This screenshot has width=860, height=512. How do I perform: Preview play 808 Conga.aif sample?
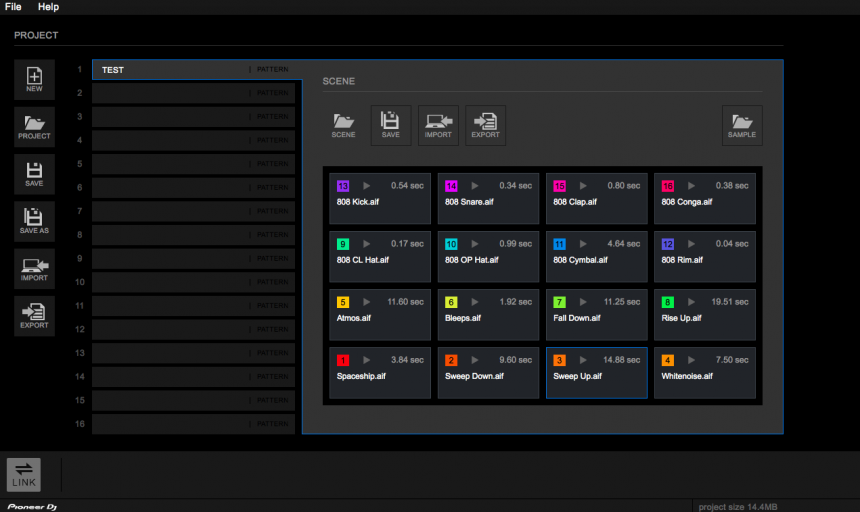point(691,186)
